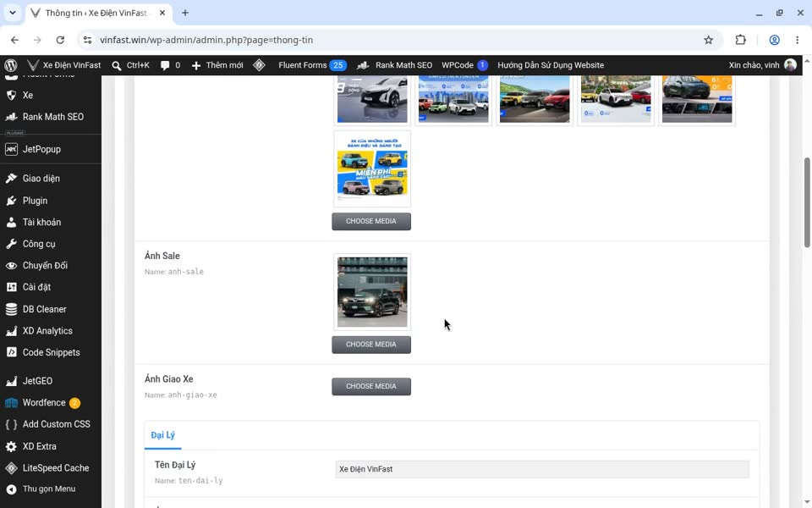Click the page vertical scrollbar
The width and height of the screenshot is (812, 508).
(807, 202)
